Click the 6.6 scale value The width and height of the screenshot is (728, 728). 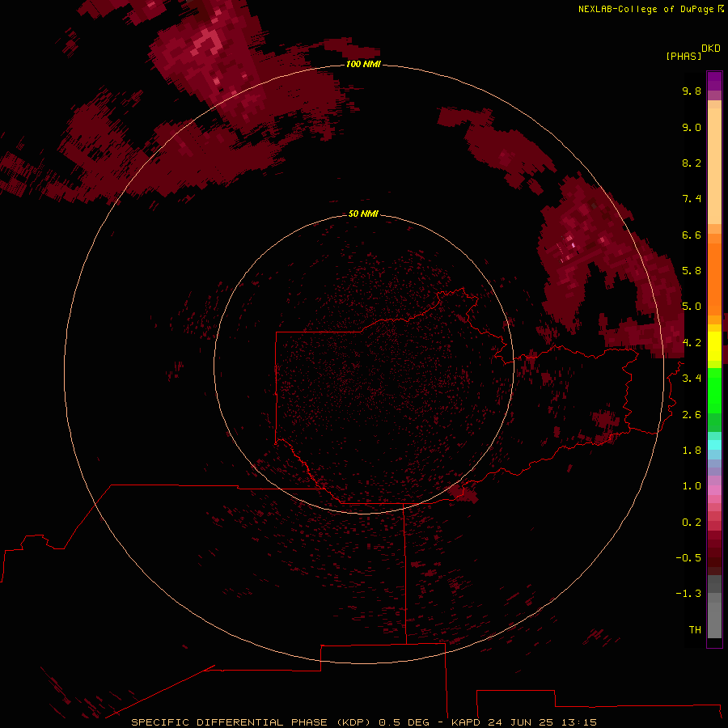coord(692,235)
